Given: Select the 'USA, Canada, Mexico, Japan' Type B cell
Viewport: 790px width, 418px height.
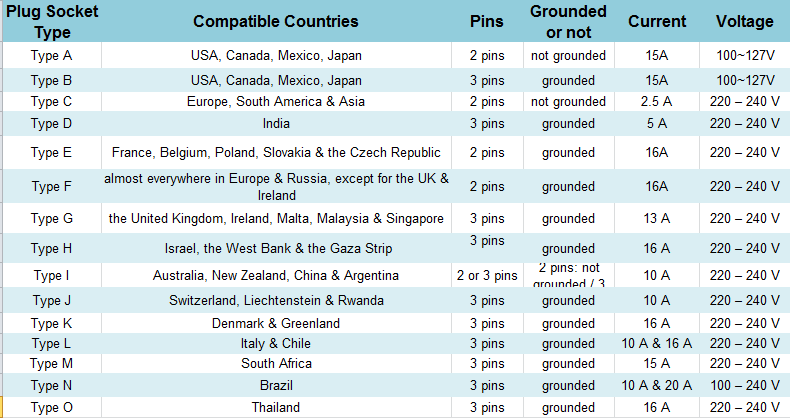Looking at the screenshot, I should tap(276, 80).
